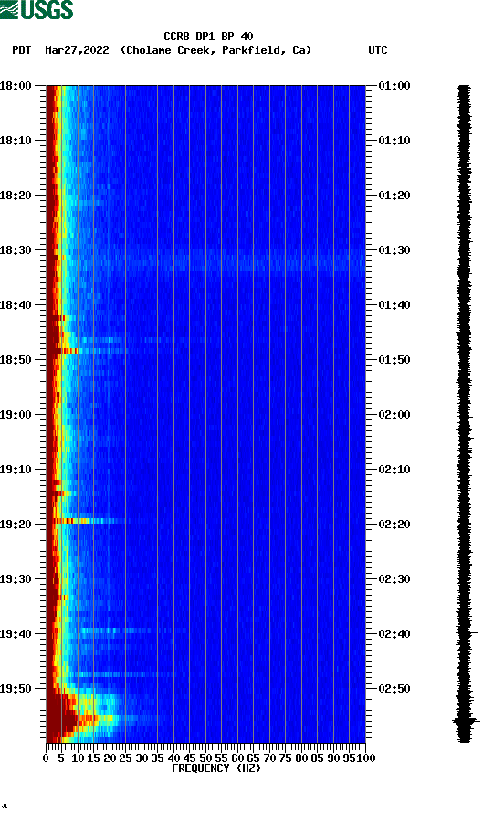Image resolution: width=504 pixels, height=816 pixels.
Task: Click the 02:20 UTC time label
Action: point(394,525)
